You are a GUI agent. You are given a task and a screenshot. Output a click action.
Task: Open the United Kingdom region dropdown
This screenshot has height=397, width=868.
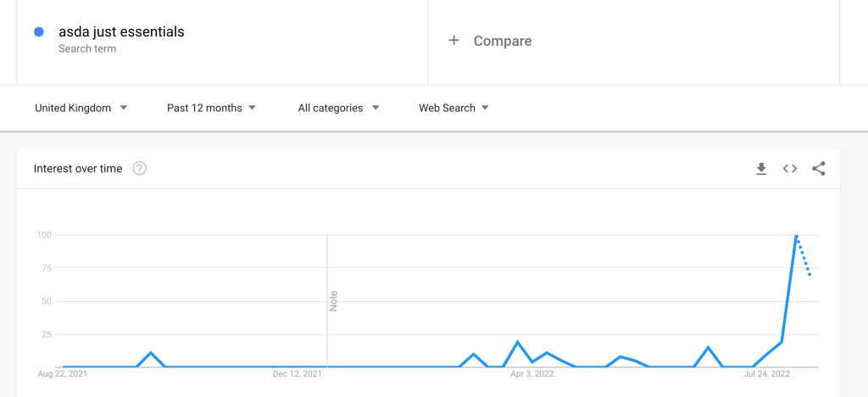[81, 108]
